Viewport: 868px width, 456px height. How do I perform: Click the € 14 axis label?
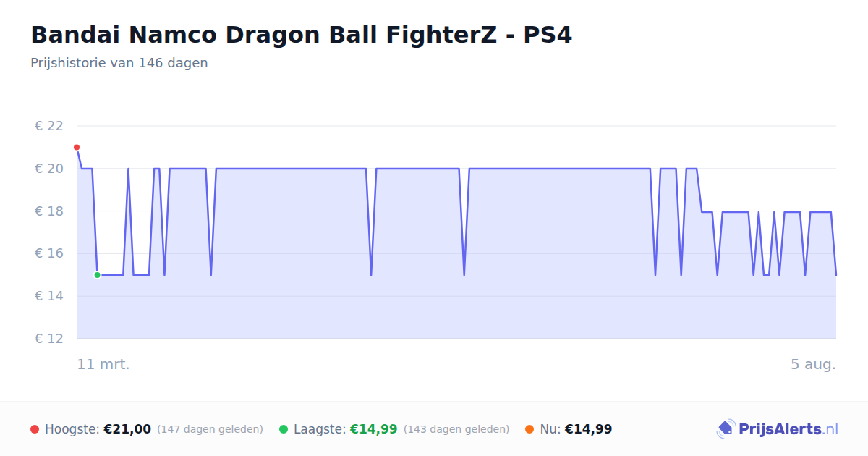pyautogui.click(x=49, y=296)
